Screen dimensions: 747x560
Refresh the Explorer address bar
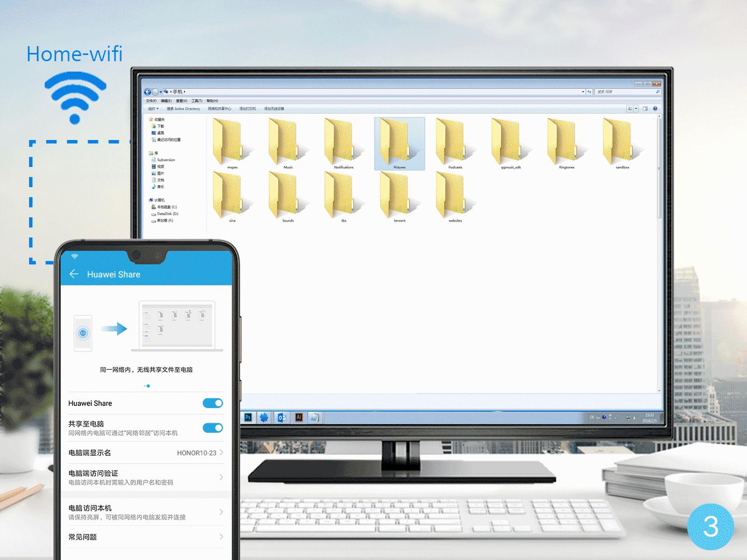click(x=589, y=92)
